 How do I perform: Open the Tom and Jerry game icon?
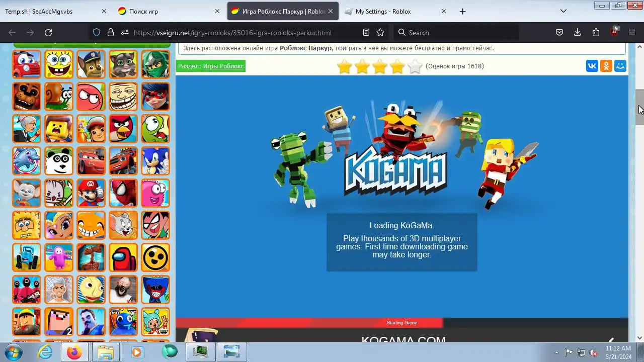click(x=123, y=225)
